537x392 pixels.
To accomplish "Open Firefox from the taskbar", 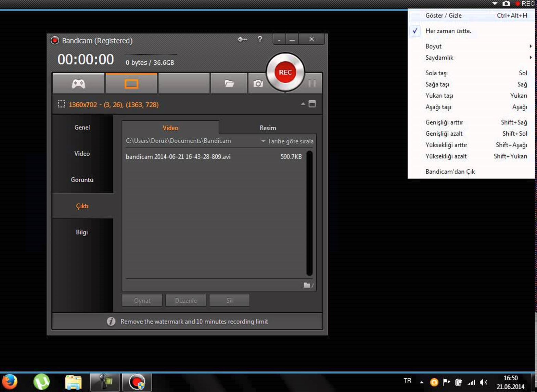I will point(10,382).
